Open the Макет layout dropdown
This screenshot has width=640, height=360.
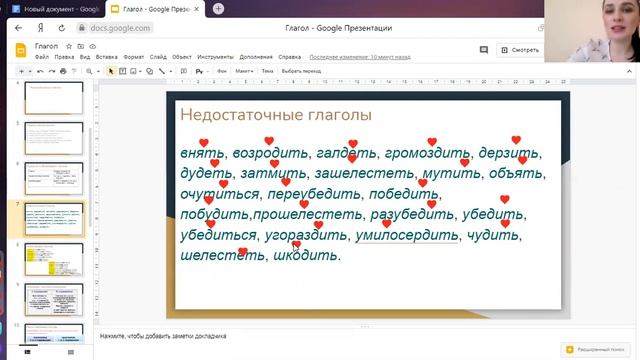click(244, 71)
